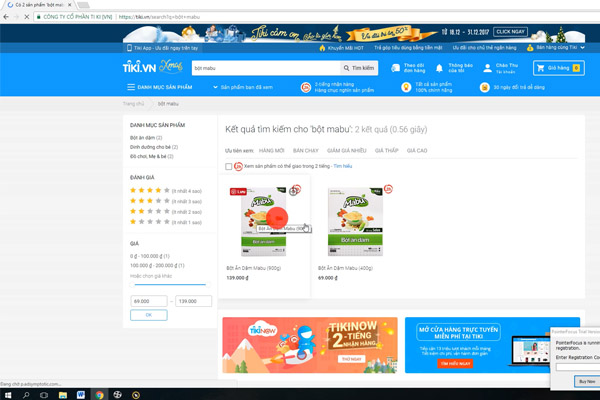Viewport: 600px width, 400px height.
Task: Open the notifications bell icon
Action: [439, 68]
